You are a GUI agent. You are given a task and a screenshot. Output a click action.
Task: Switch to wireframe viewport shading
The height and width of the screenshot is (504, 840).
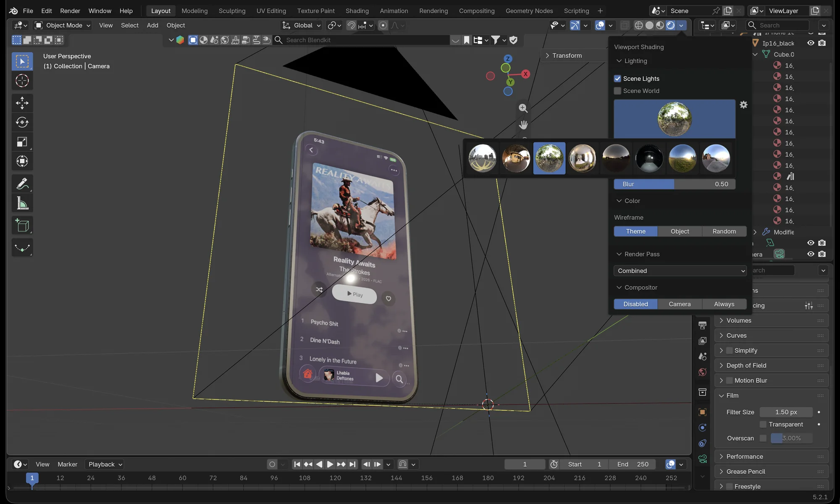[638, 25]
